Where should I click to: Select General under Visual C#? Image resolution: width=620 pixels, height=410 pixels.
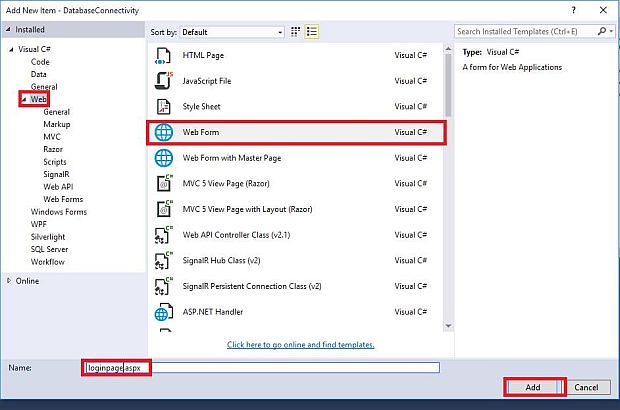coord(44,87)
